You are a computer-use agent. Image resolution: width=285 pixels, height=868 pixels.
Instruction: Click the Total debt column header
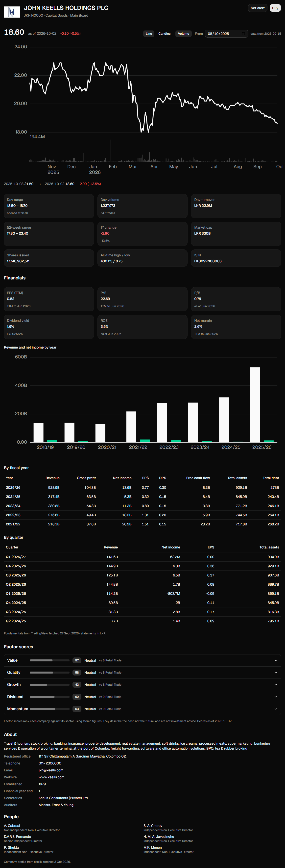[271, 478]
